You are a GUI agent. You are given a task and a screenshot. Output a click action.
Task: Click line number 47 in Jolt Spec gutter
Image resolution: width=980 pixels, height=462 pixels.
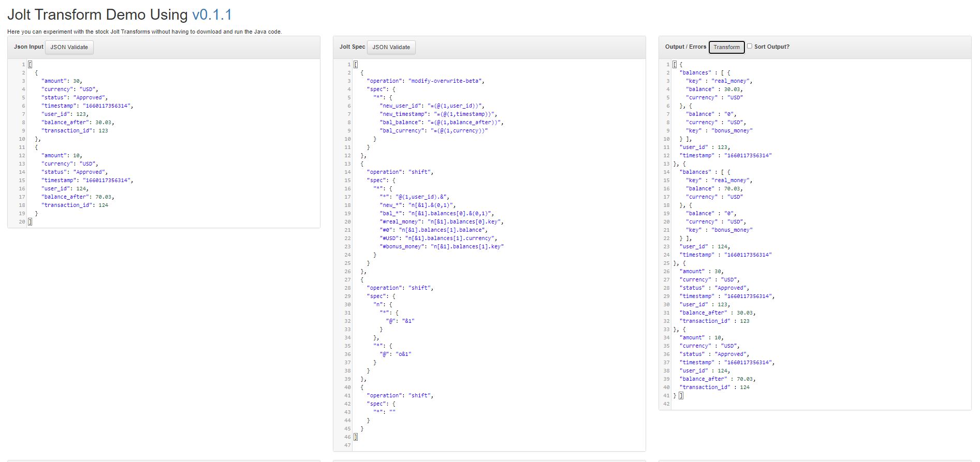coord(347,445)
